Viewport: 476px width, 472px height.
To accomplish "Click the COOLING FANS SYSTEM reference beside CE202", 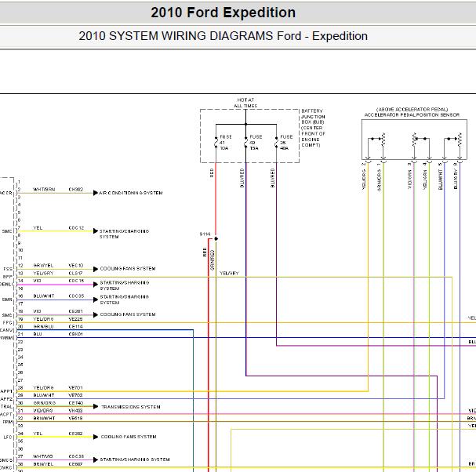I will coord(129,437).
